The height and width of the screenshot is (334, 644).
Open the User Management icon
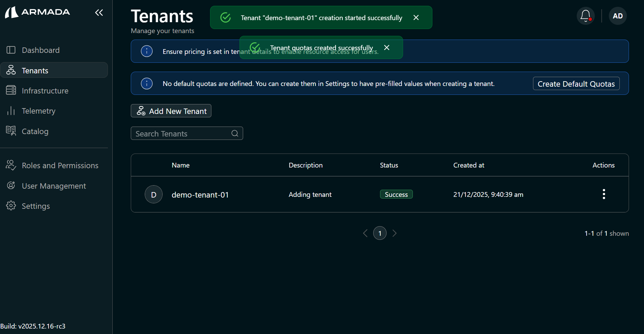click(11, 185)
